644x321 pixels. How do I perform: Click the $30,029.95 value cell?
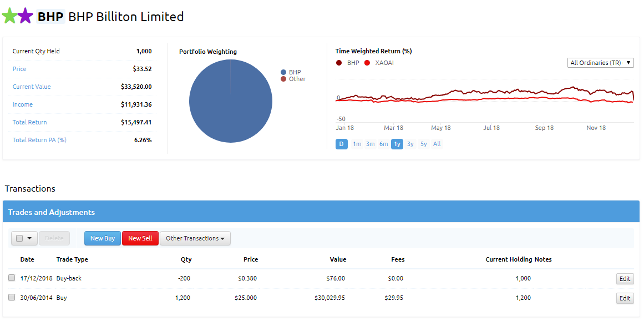[x=330, y=298]
